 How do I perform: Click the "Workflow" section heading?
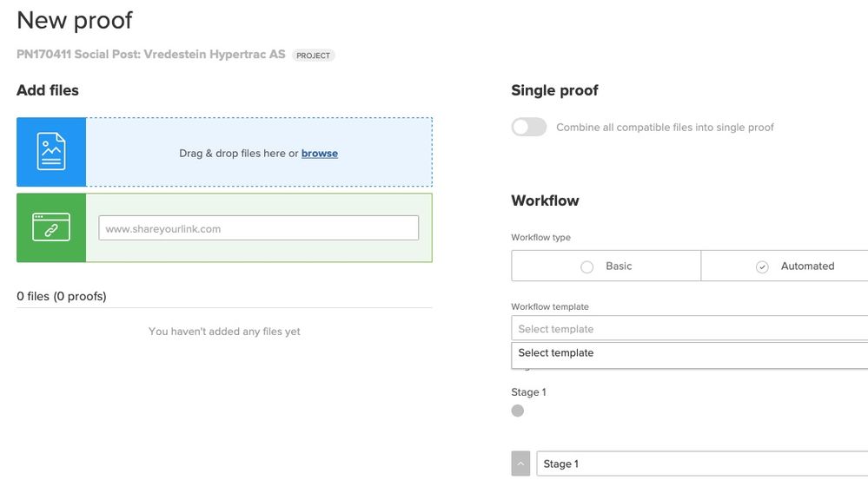point(545,201)
